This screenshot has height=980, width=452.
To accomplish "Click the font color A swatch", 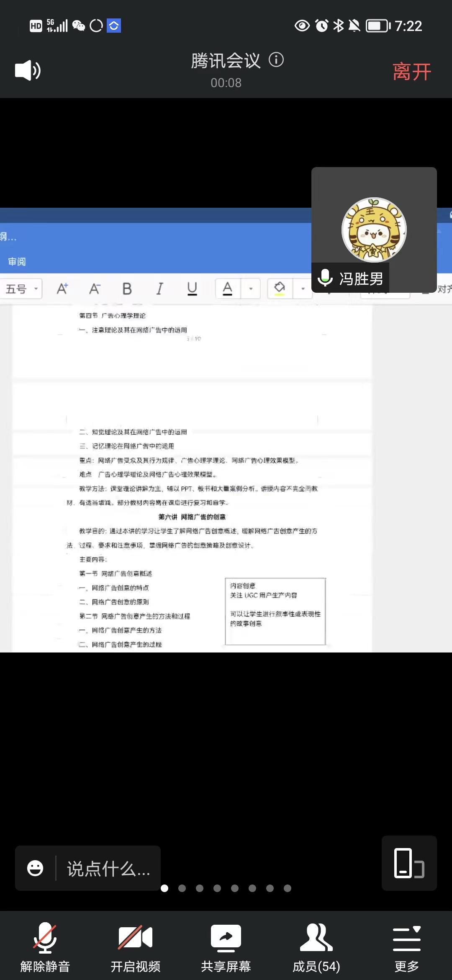I will click(x=227, y=289).
